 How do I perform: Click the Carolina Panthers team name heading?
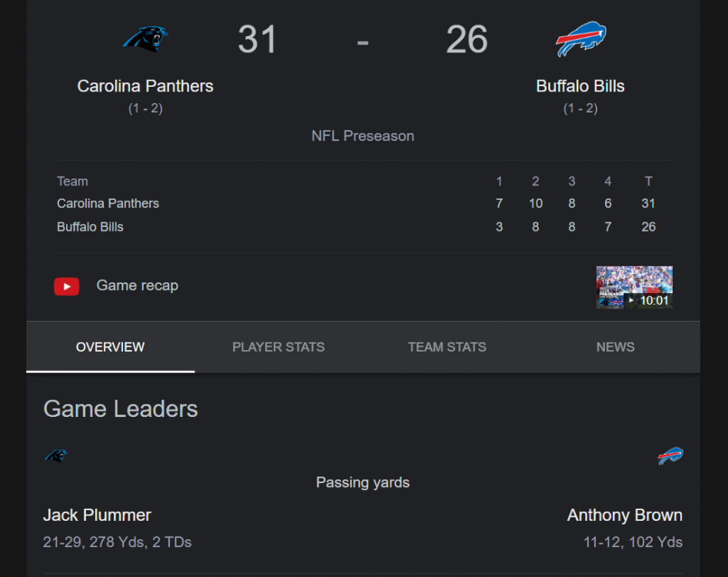click(x=145, y=86)
